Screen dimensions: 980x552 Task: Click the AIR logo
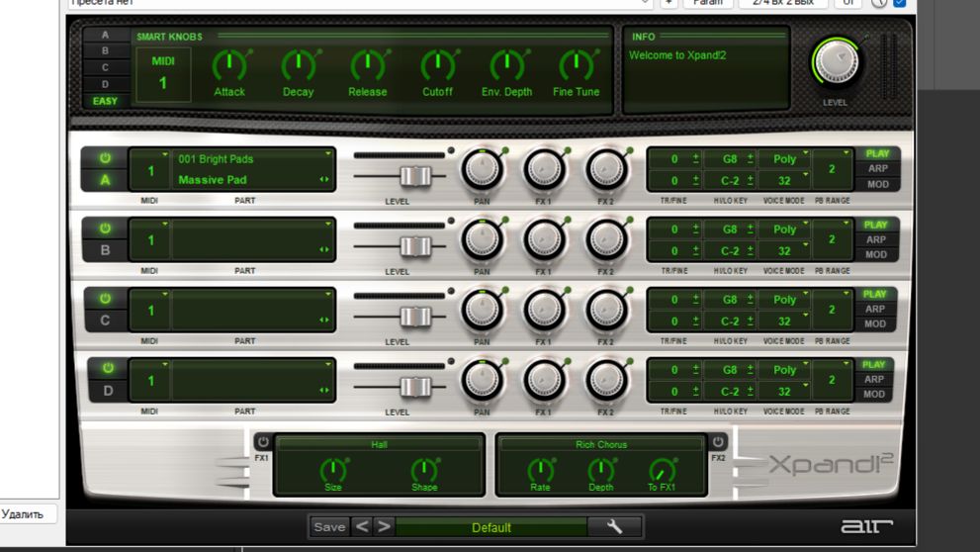pos(866,526)
